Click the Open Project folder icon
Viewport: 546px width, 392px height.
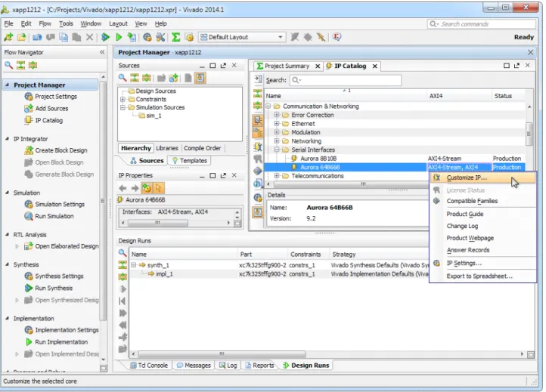tap(22, 37)
